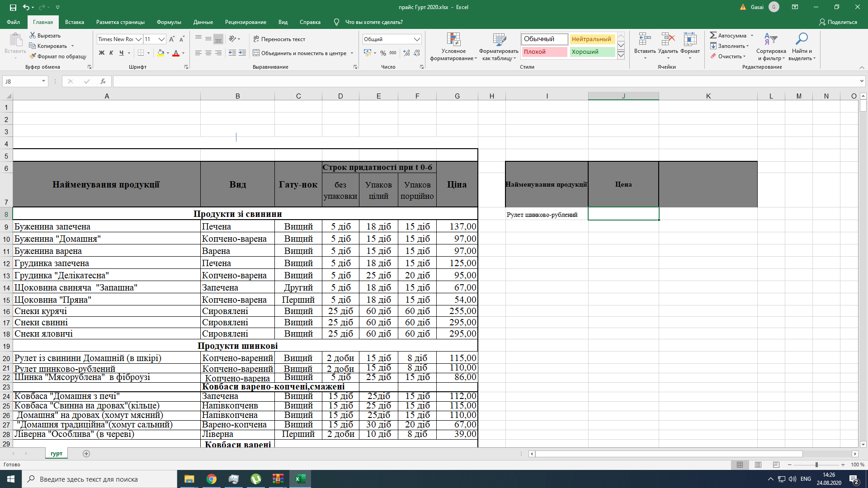Switch to Page Layout view icon
This screenshot has height=488, width=868.
pos(758,465)
